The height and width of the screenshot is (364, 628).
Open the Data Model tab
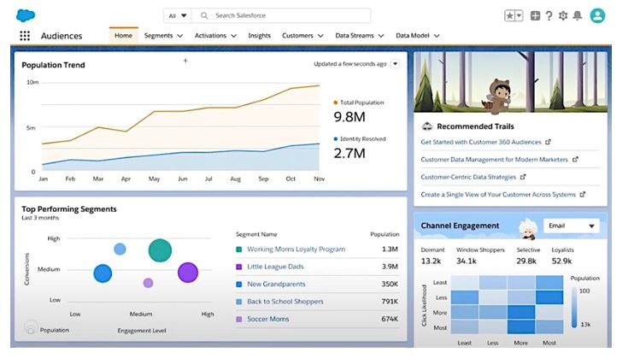point(412,36)
